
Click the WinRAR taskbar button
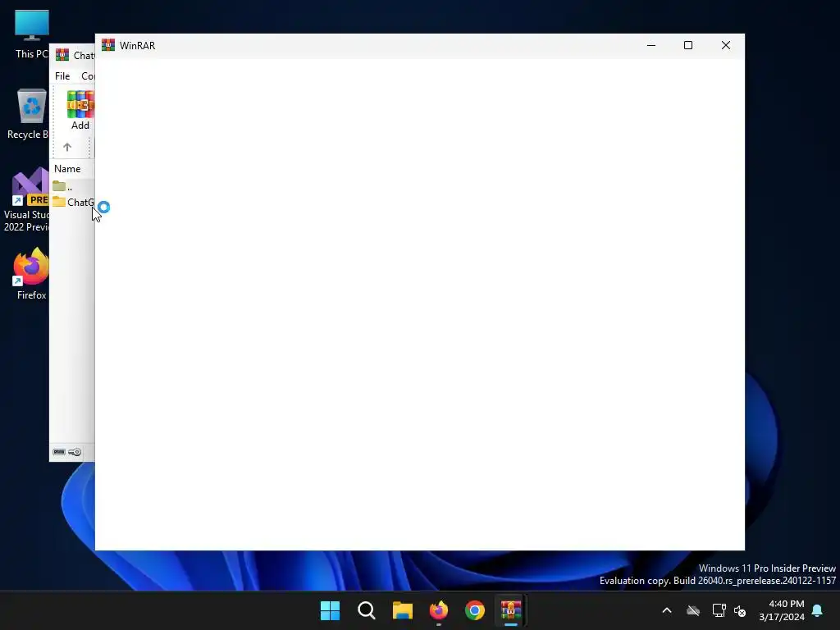(x=511, y=610)
